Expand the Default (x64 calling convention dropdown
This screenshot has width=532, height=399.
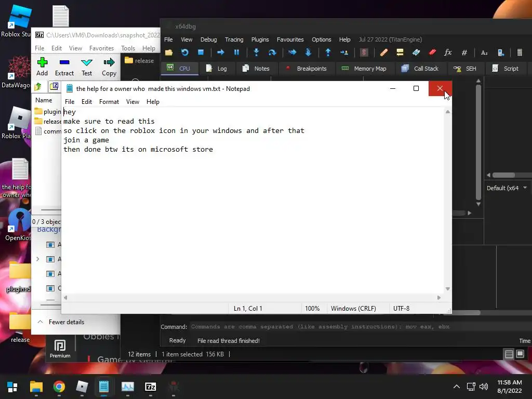pos(507,188)
